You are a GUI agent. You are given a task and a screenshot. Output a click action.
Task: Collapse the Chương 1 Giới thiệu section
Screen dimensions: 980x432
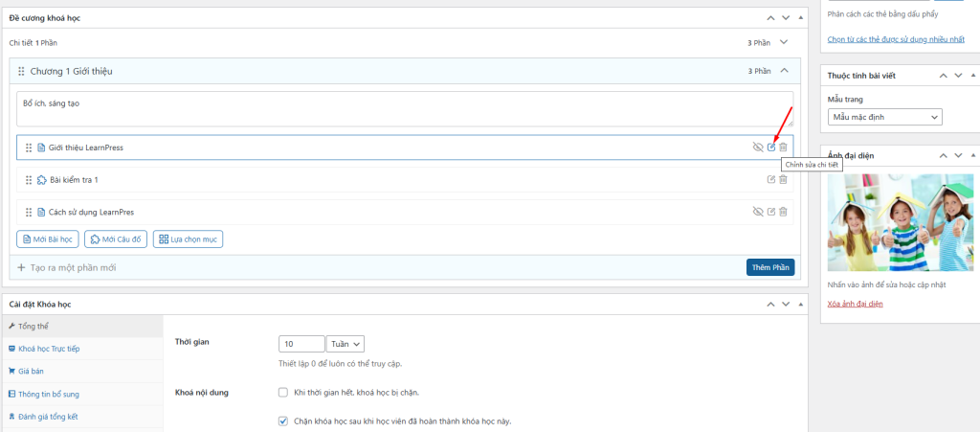(784, 71)
